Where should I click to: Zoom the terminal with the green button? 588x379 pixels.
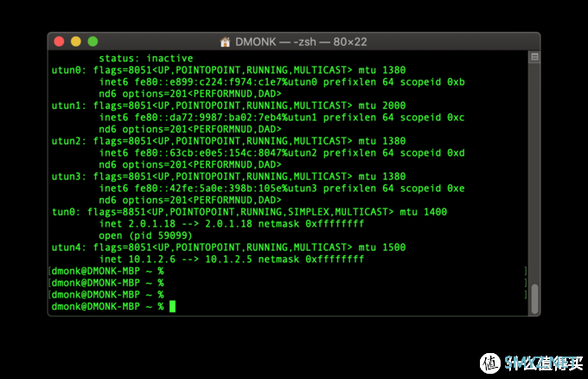(93, 42)
